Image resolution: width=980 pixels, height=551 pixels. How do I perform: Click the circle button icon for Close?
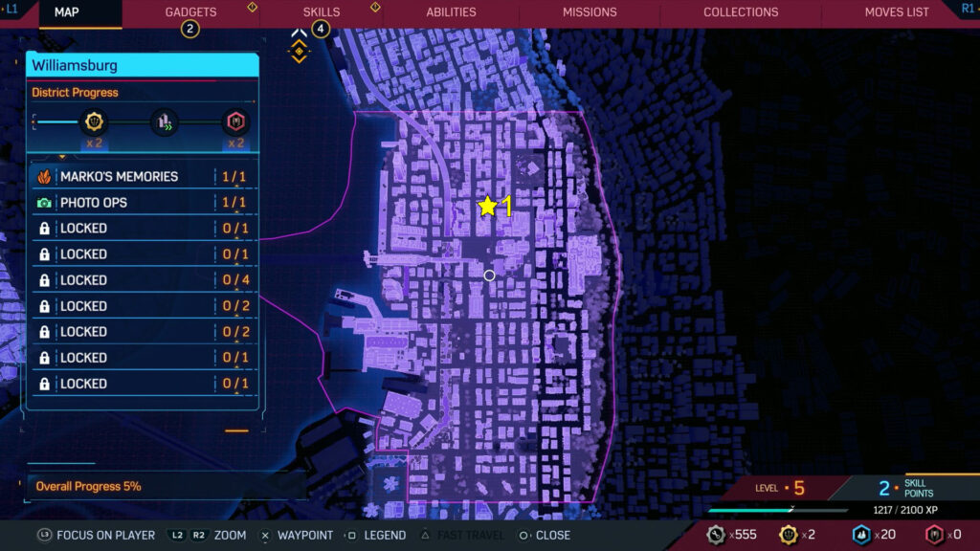[x=523, y=536]
